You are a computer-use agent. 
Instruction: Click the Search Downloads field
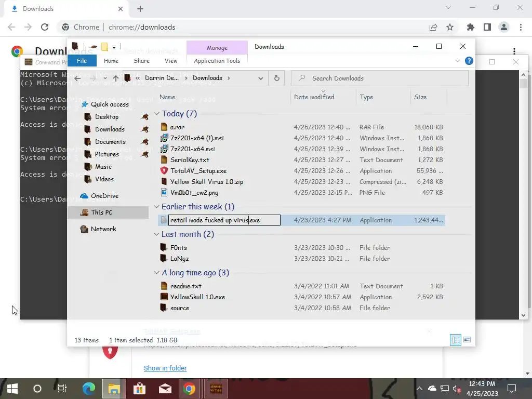(380, 78)
